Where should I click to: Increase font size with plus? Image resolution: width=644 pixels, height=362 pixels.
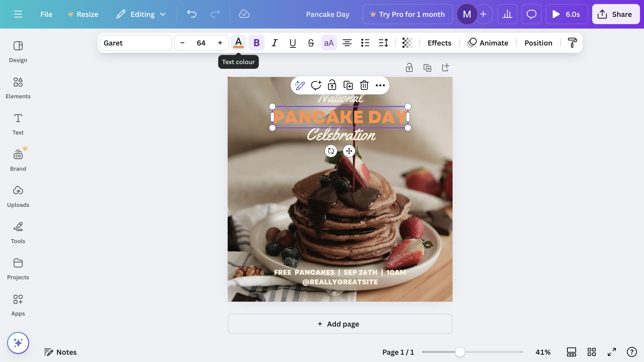pyautogui.click(x=220, y=43)
